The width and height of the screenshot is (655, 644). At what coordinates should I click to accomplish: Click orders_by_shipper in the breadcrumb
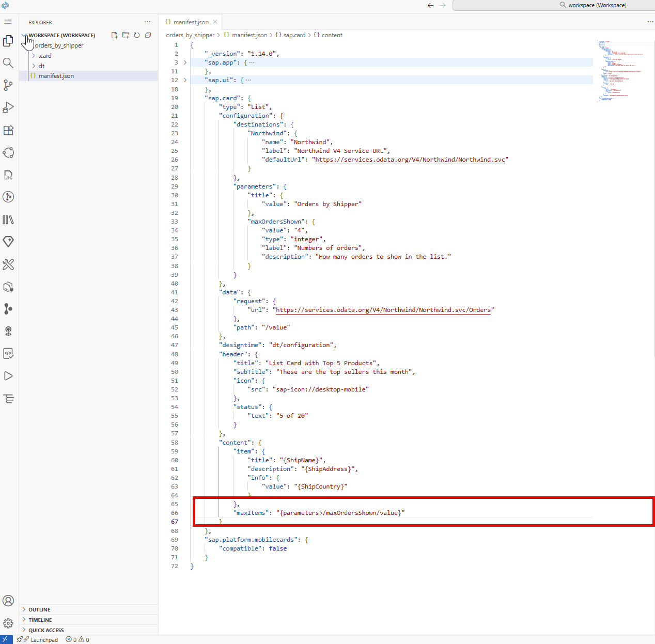(x=190, y=35)
